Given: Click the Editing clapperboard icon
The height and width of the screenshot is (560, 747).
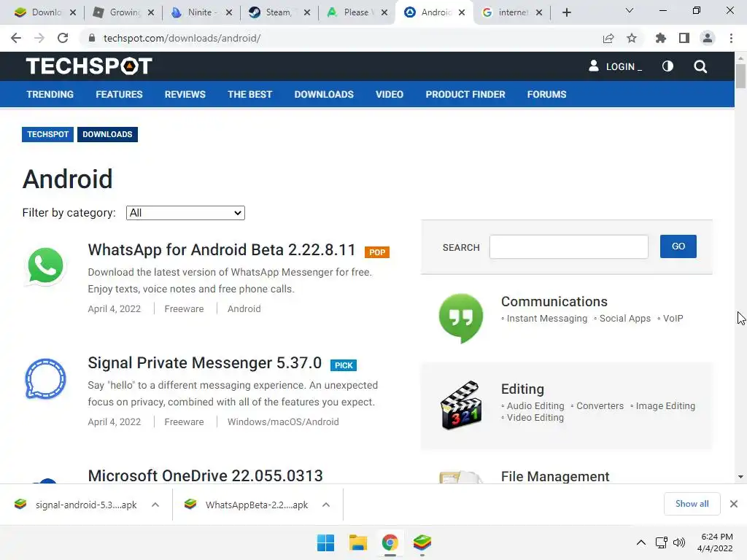Looking at the screenshot, I should coord(461,405).
